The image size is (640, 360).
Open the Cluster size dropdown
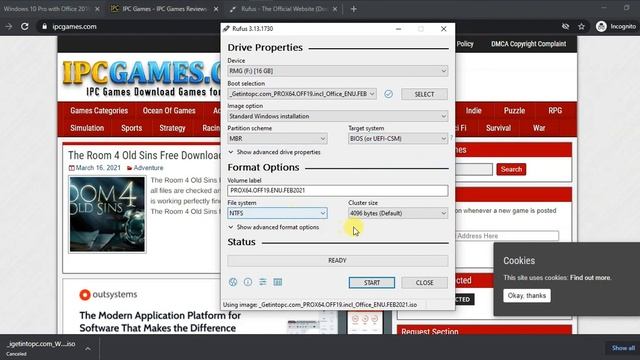coord(398,213)
